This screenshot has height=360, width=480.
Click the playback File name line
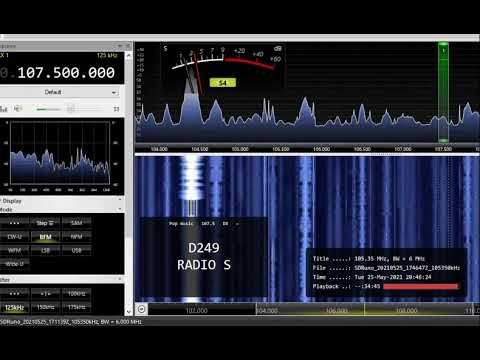coord(386,268)
